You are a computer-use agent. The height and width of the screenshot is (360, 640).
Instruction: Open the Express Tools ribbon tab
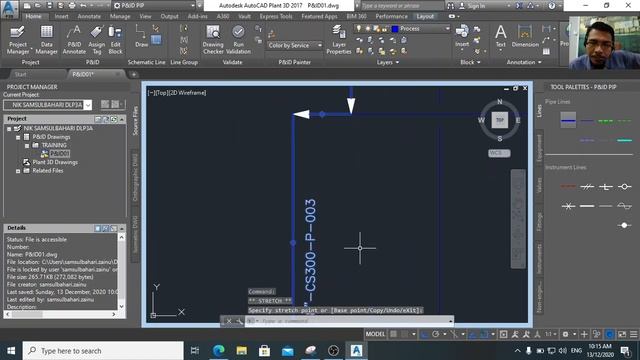point(276,16)
